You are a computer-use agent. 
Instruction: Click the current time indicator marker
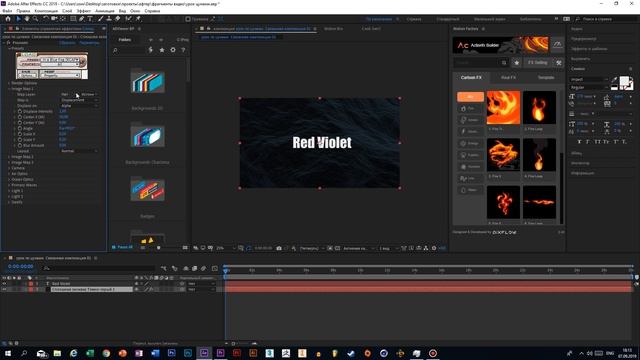pyautogui.click(x=225, y=270)
